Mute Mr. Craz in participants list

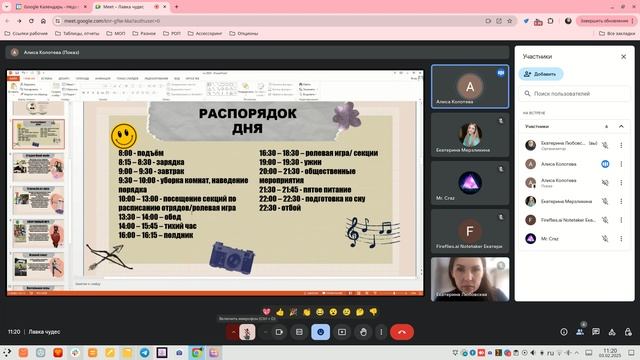(605, 238)
